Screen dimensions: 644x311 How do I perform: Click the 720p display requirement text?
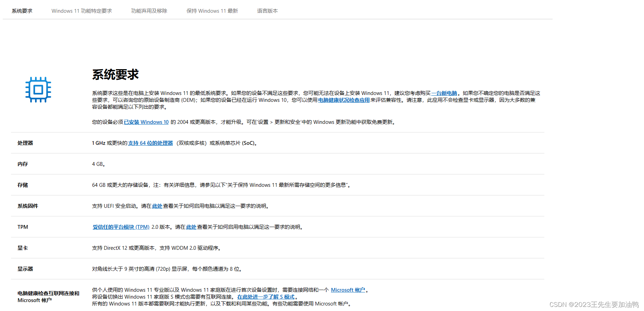coord(167,269)
